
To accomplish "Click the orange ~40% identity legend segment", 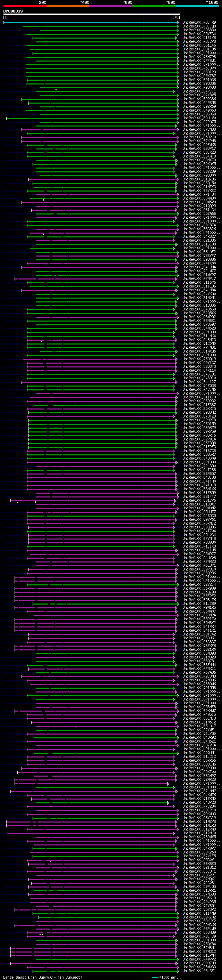I will [68, 6].
